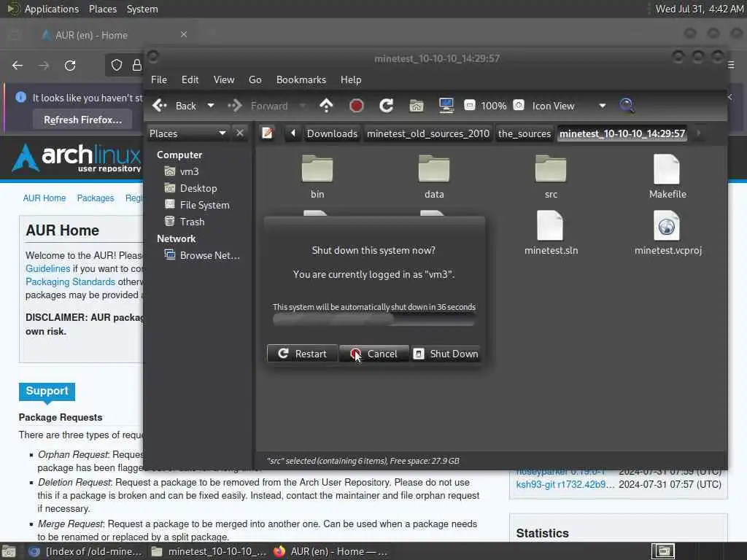
Task: Click the path bar right scroll arrow
Action: pos(698,133)
